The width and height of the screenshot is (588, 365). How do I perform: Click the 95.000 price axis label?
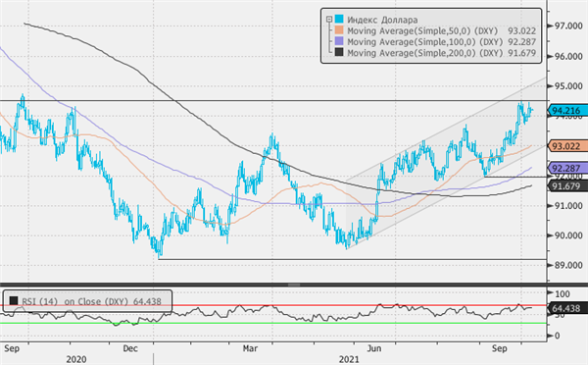coord(568,86)
